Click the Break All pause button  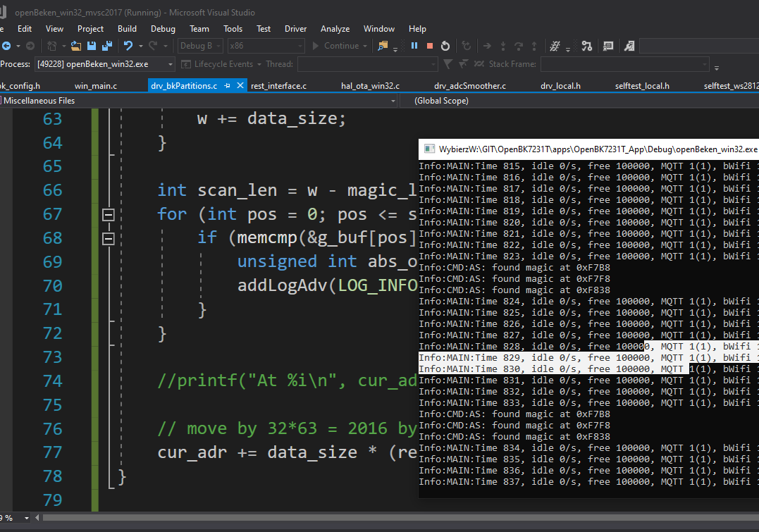tap(414, 46)
